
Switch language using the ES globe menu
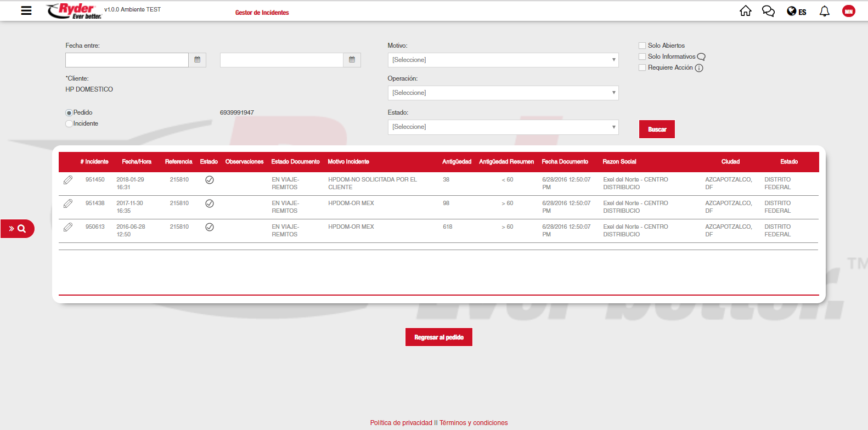pos(796,12)
